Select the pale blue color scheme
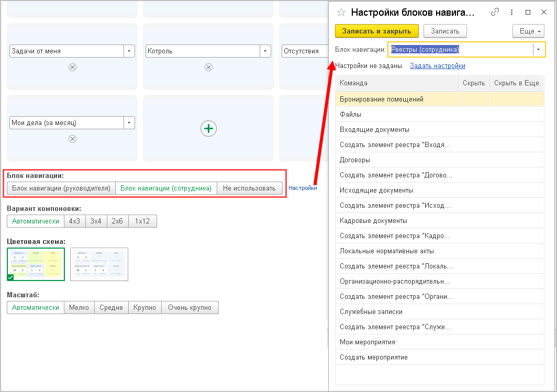The height and width of the screenshot is (392, 557). click(x=99, y=264)
